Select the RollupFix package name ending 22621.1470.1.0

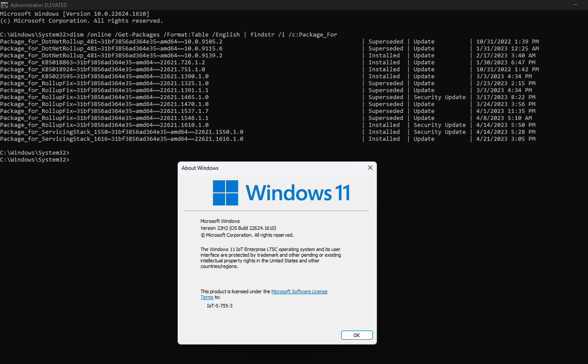pyautogui.click(x=104, y=104)
